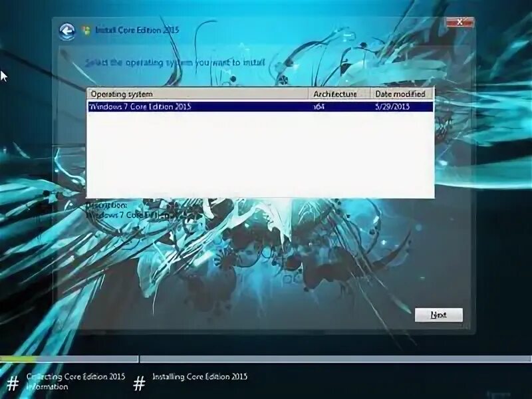Click Installing Core Edition 2015 step
This screenshot has height=399, width=532.
coord(200,376)
